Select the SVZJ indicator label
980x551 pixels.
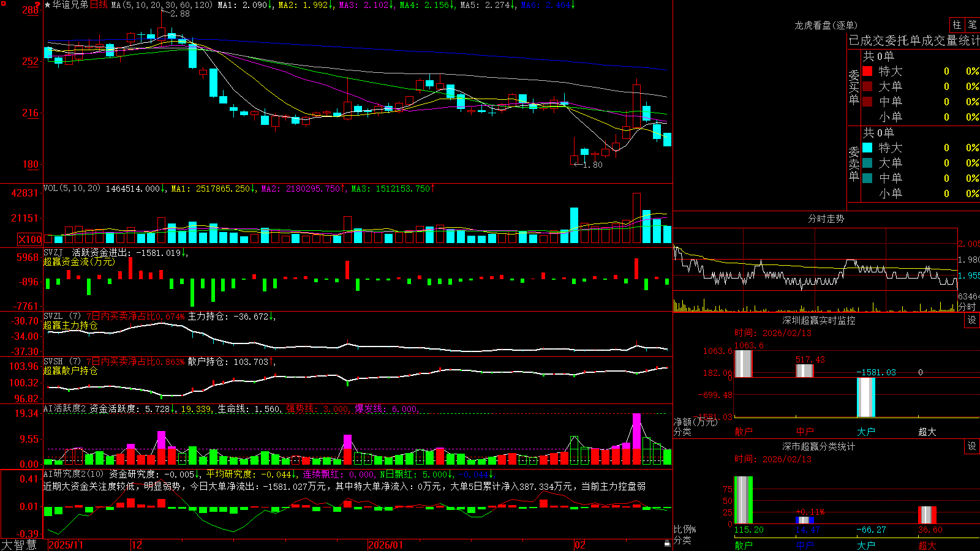point(53,252)
